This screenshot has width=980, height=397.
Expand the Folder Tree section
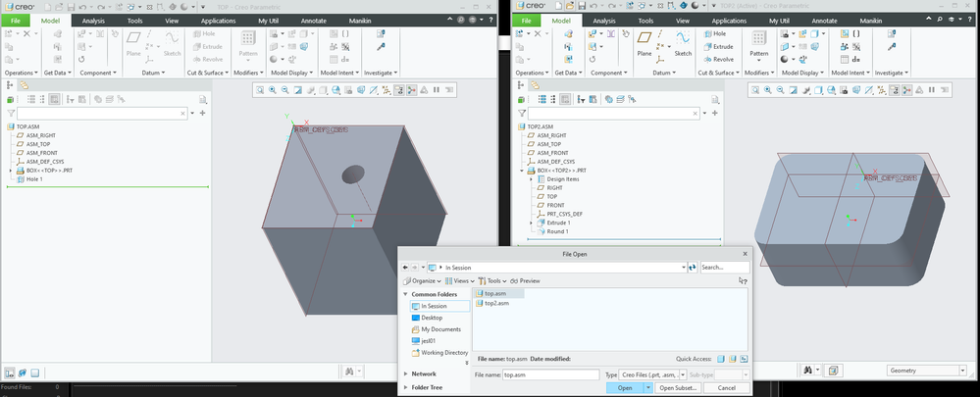coord(429,387)
